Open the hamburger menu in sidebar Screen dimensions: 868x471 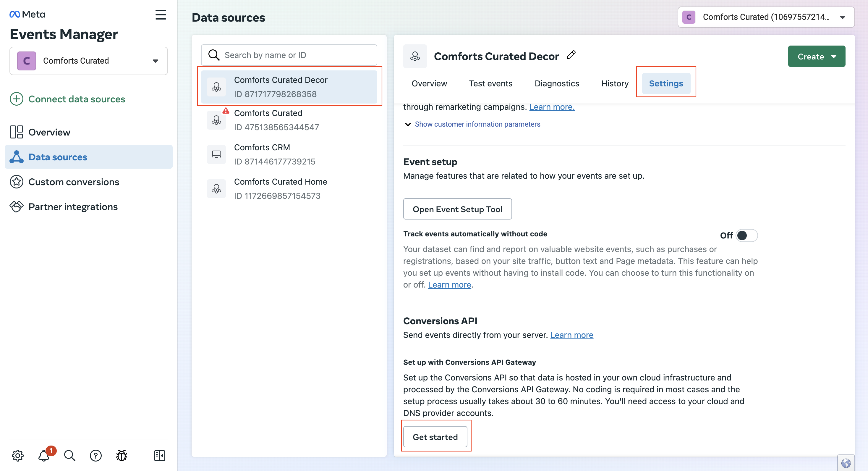tap(161, 15)
